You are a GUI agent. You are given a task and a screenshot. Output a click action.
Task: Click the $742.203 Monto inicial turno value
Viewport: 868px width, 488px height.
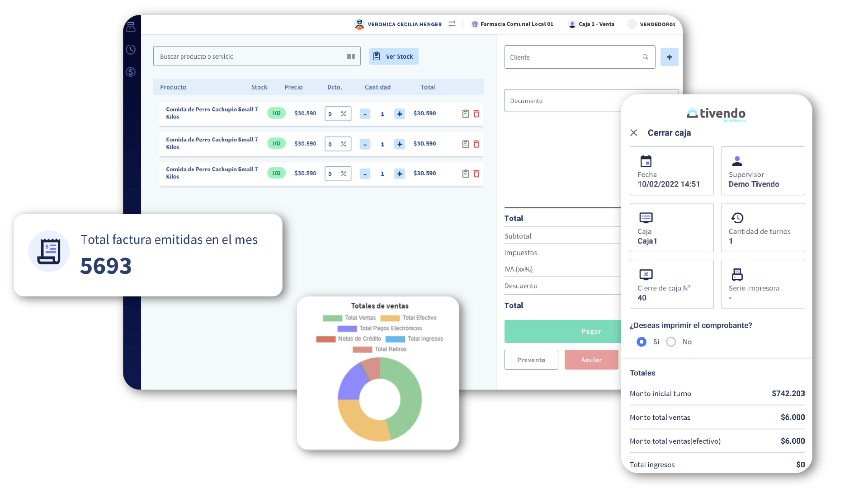pos(788,394)
